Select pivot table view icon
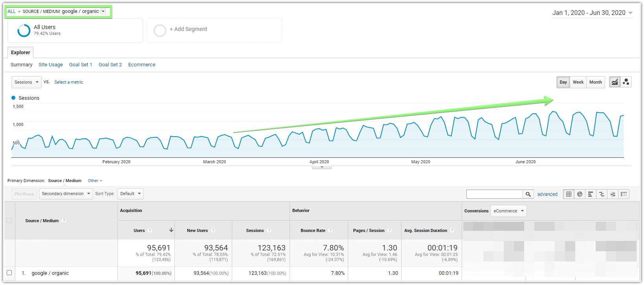 coord(624,194)
